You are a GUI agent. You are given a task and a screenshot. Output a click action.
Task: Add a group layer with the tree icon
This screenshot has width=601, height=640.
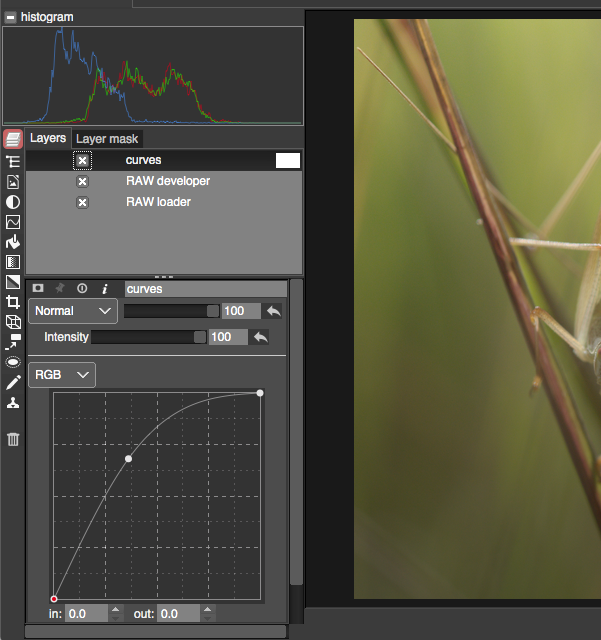13,161
